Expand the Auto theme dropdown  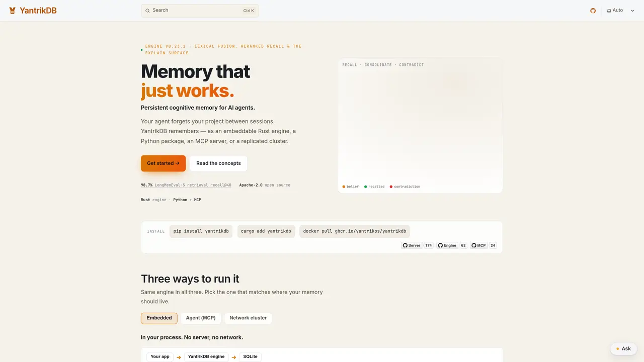pos(621,11)
